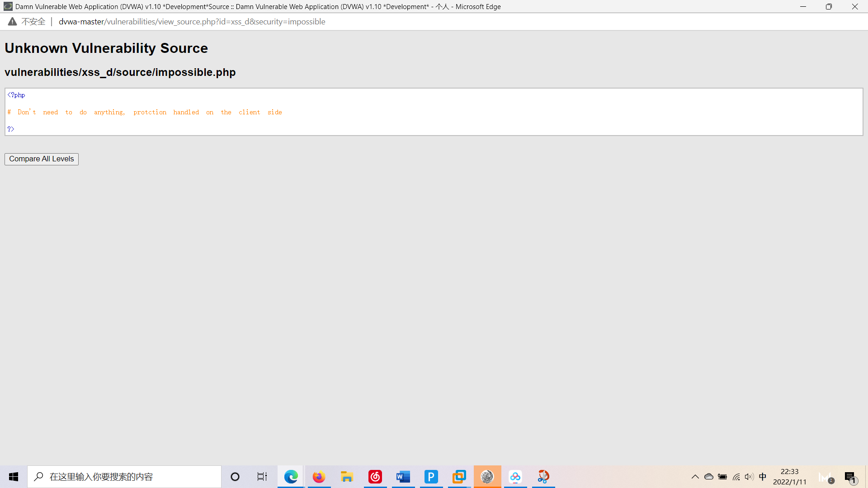This screenshot has width=868, height=488.
Task: Open the Wi-Fi network indicator
Action: pos(736,477)
